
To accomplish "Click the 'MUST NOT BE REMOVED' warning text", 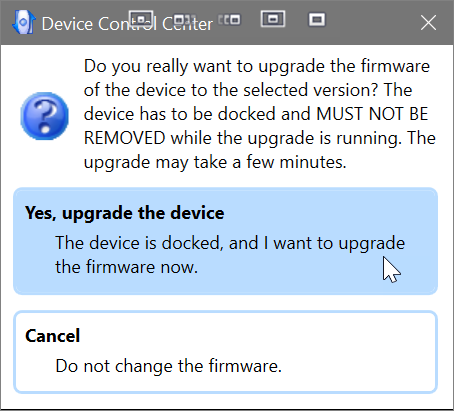I will click(x=256, y=126).
